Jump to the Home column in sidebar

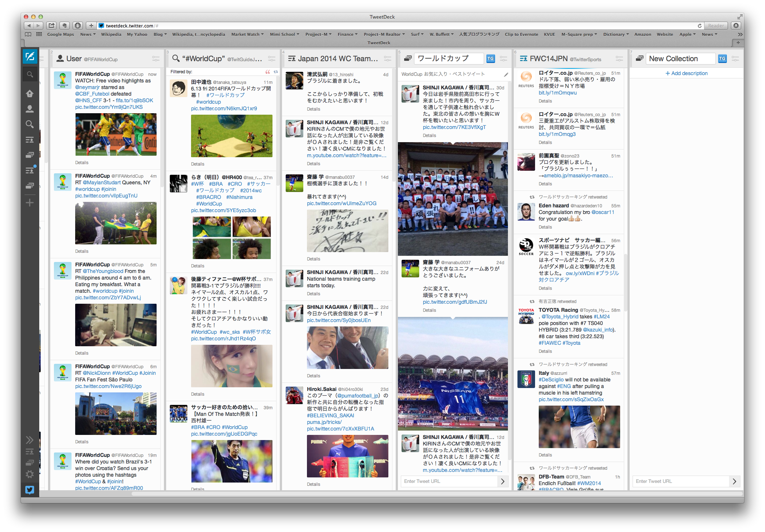pyautogui.click(x=30, y=93)
